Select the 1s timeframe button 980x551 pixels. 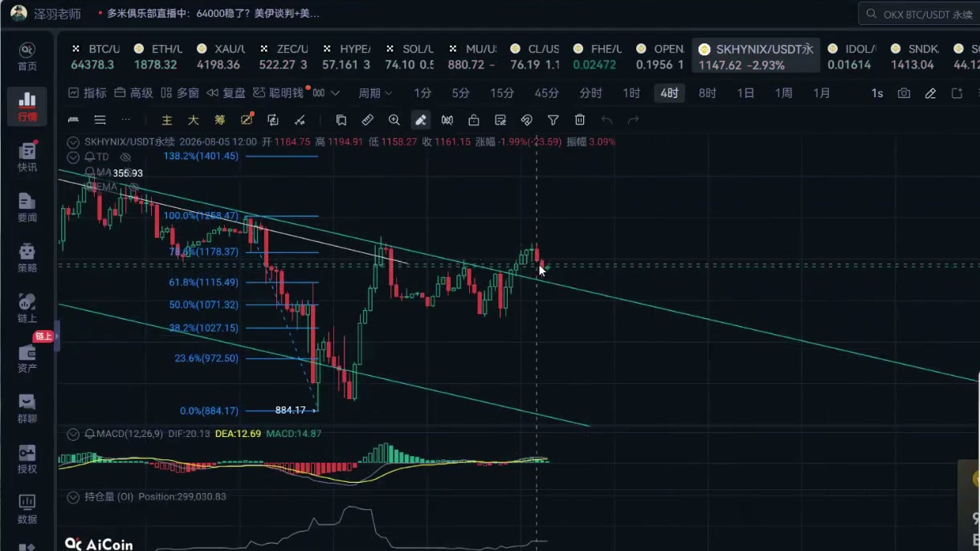(x=877, y=93)
